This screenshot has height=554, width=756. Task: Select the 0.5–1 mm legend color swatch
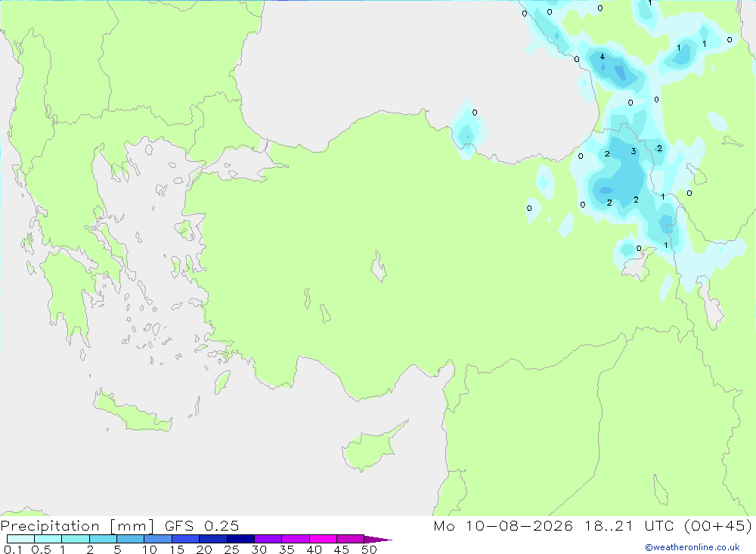pyautogui.click(x=48, y=539)
